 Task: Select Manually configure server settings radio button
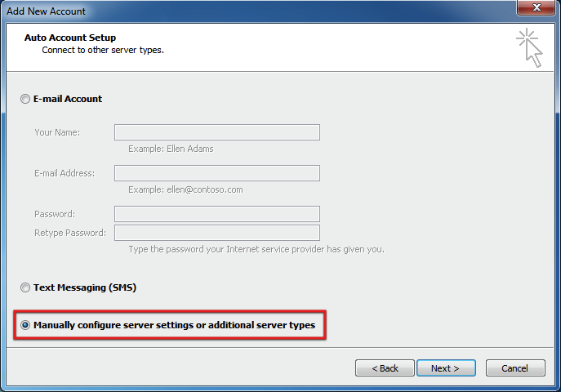tap(25, 325)
